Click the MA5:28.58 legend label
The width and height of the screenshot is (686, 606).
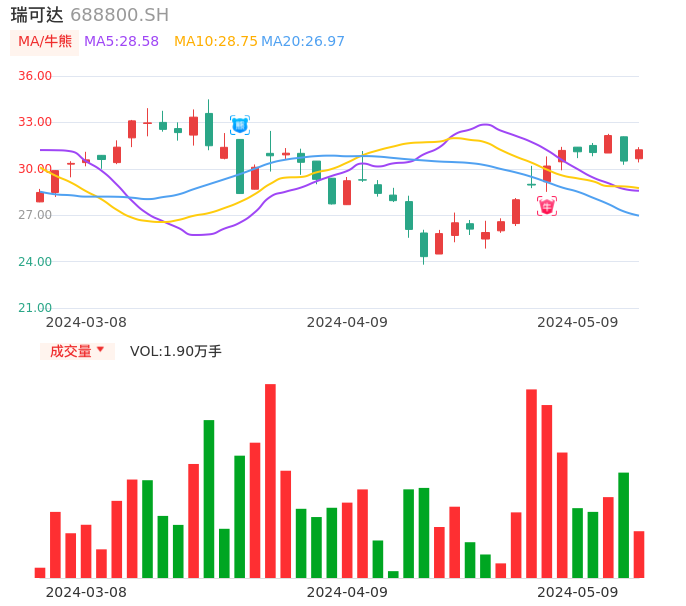pyautogui.click(x=121, y=42)
